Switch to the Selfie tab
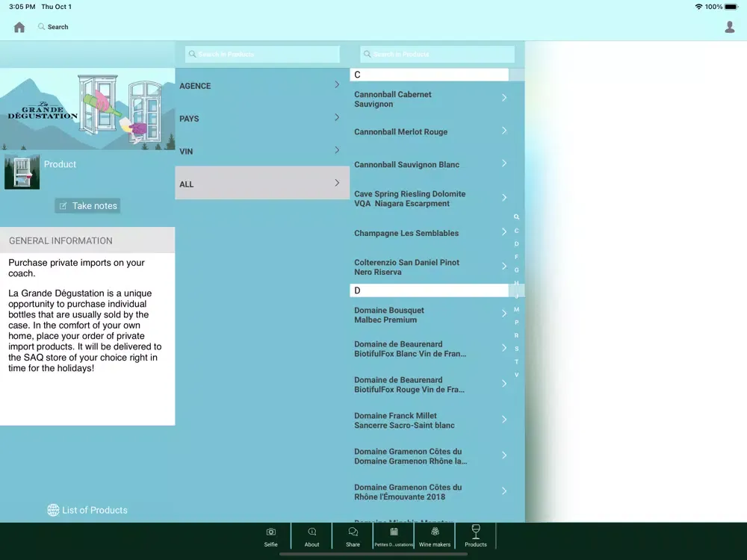Image resolution: width=747 pixels, height=560 pixels. point(270,536)
